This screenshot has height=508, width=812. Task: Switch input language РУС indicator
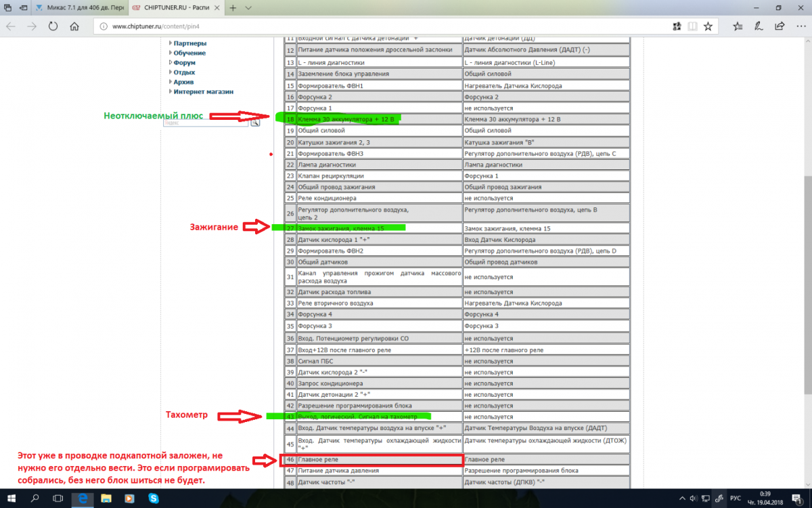tap(735, 499)
